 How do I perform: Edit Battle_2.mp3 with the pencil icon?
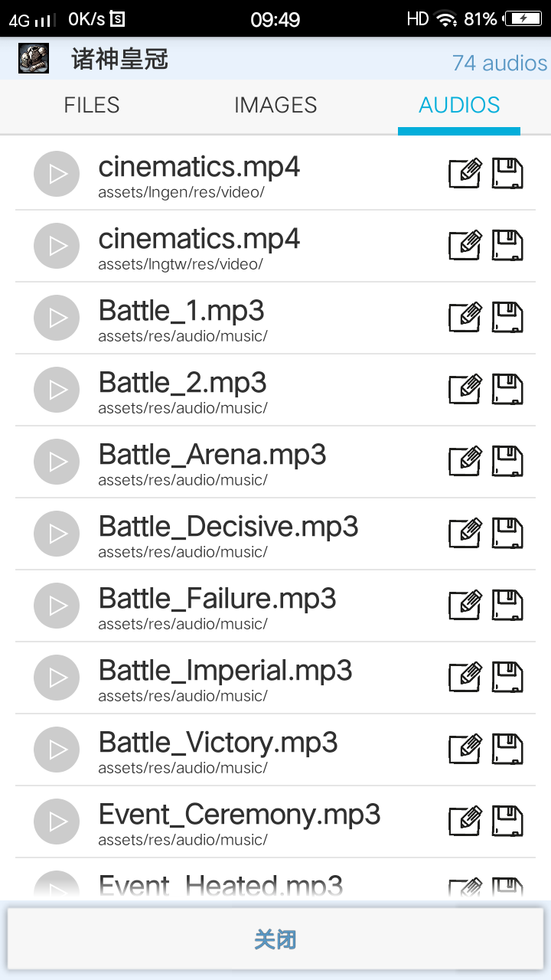pyautogui.click(x=465, y=390)
